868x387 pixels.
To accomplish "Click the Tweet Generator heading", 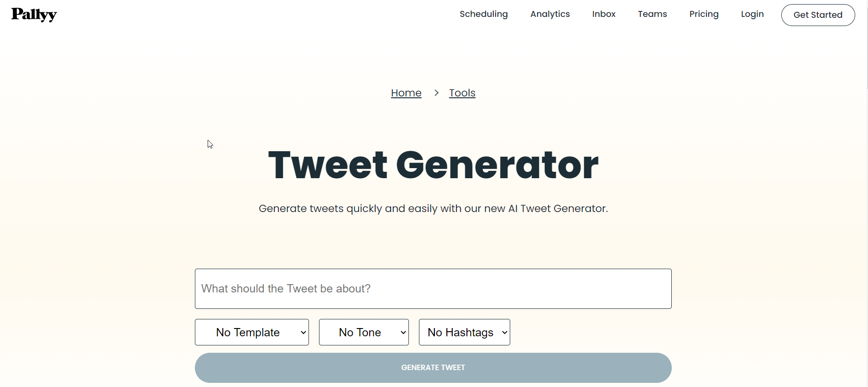I will coord(433,165).
